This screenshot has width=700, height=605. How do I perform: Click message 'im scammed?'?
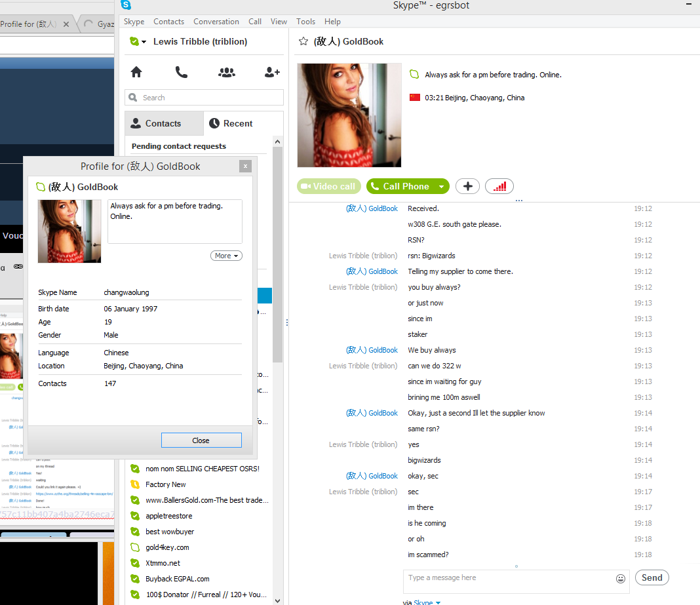(428, 555)
